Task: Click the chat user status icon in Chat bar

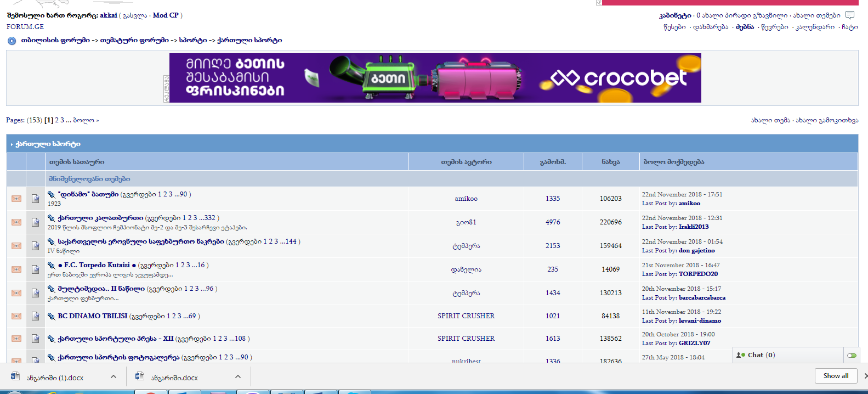Action: pos(741,355)
